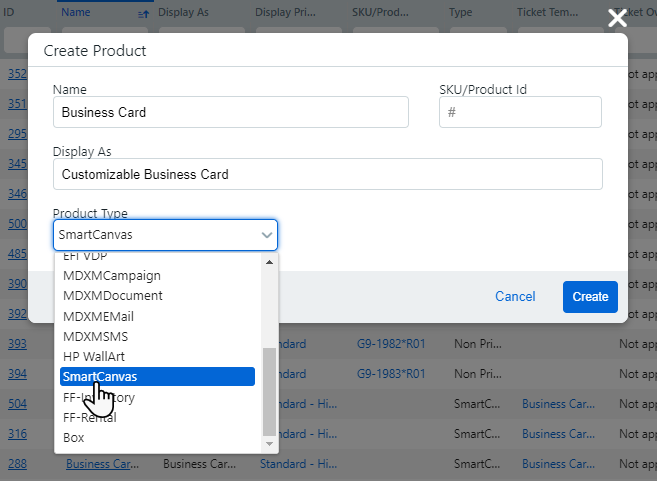Click the Display As text field
This screenshot has width=657, height=481.
tap(327, 174)
